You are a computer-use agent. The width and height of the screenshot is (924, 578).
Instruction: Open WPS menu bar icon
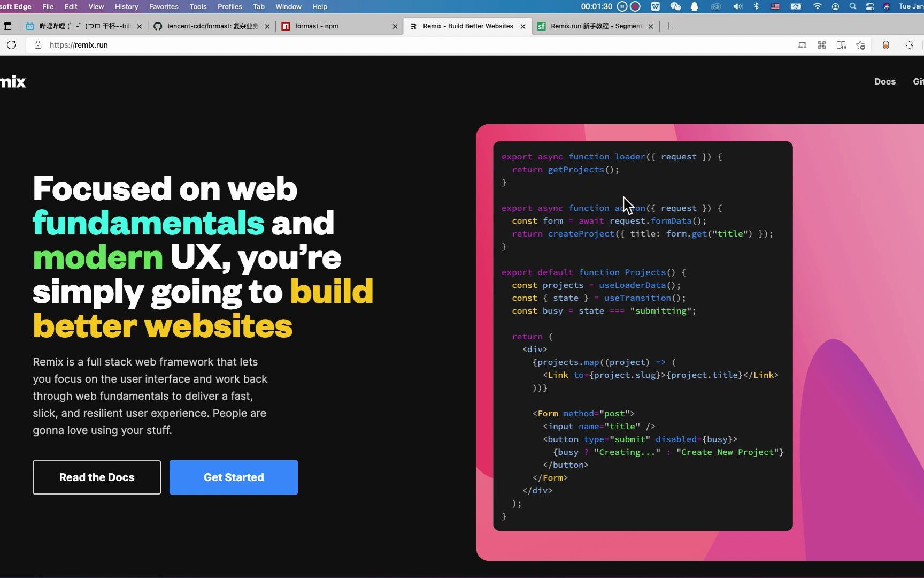[x=655, y=6]
